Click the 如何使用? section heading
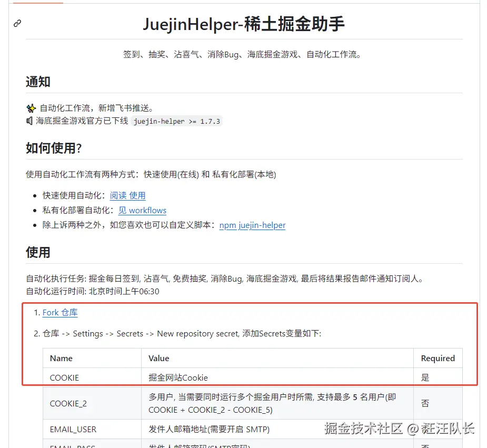 [54, 148]
